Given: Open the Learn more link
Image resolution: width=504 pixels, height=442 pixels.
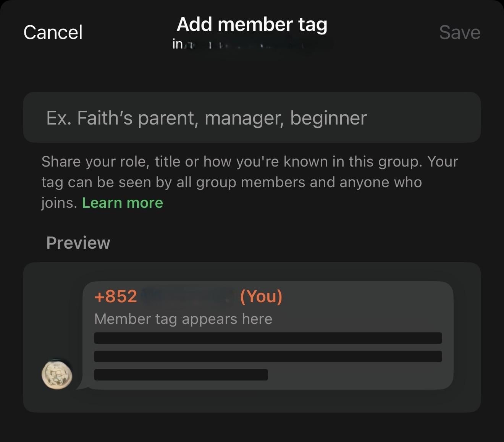Looking at the screenshot, I should pyautogui.click(x=122, y=203).
